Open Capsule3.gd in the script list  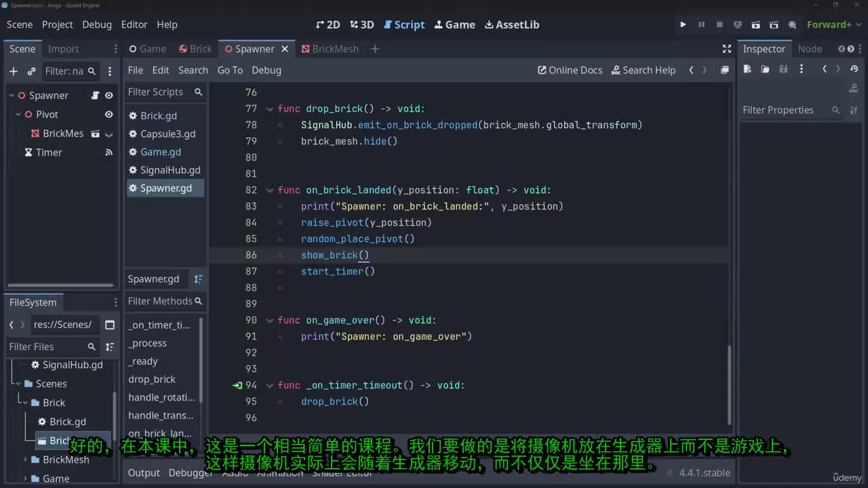(x=167, y=134)
